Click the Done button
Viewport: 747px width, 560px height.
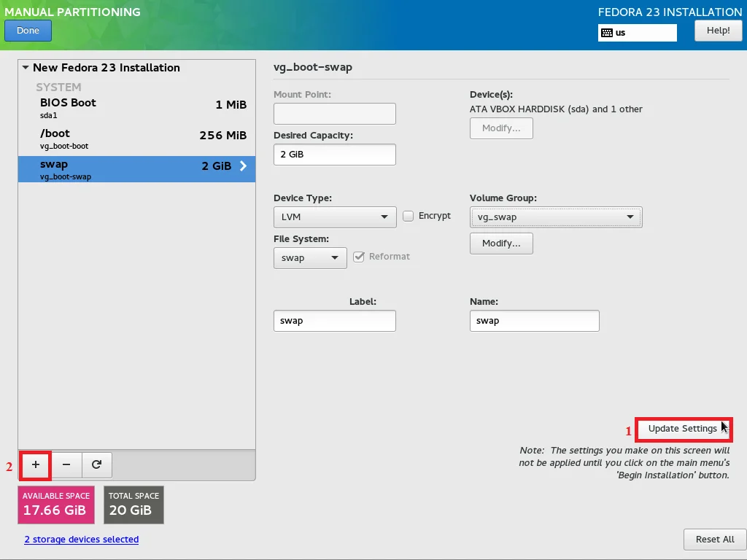tap(28, 31)
